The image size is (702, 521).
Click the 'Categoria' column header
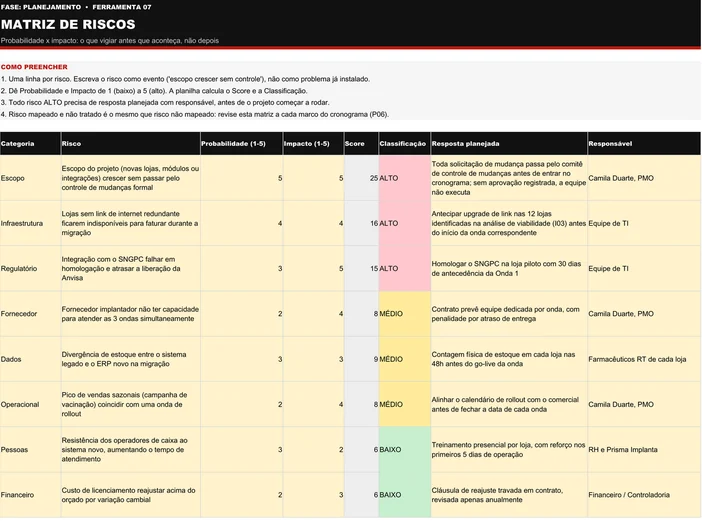pos(30,144)
